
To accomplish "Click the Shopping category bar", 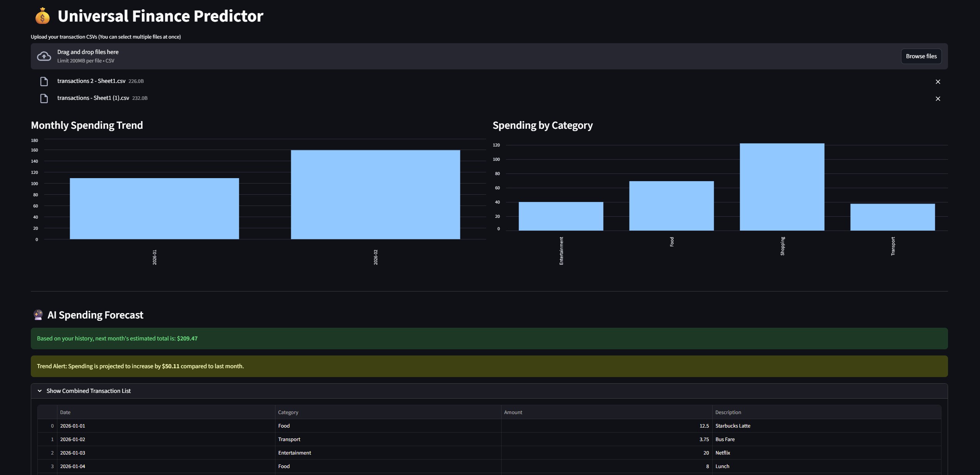I will coord(782,187).
